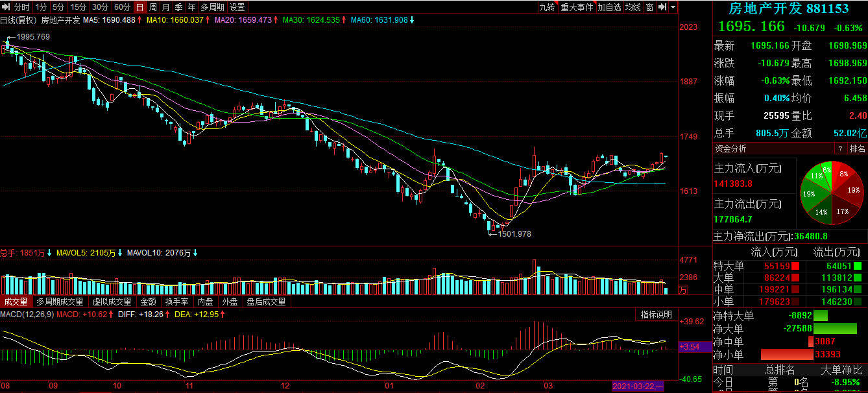
Task: Click the 2021-03-22 date marker on timeline
Action: click(x=639, y=387)
